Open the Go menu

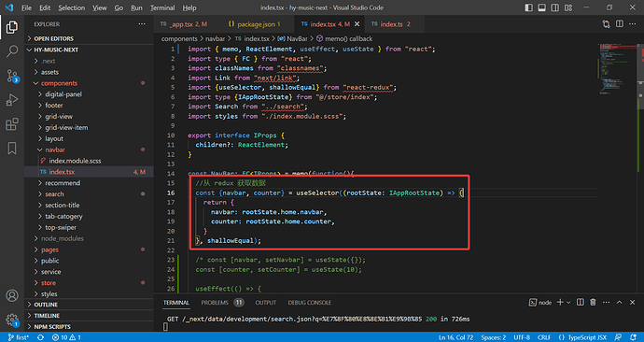coord(119,7)
